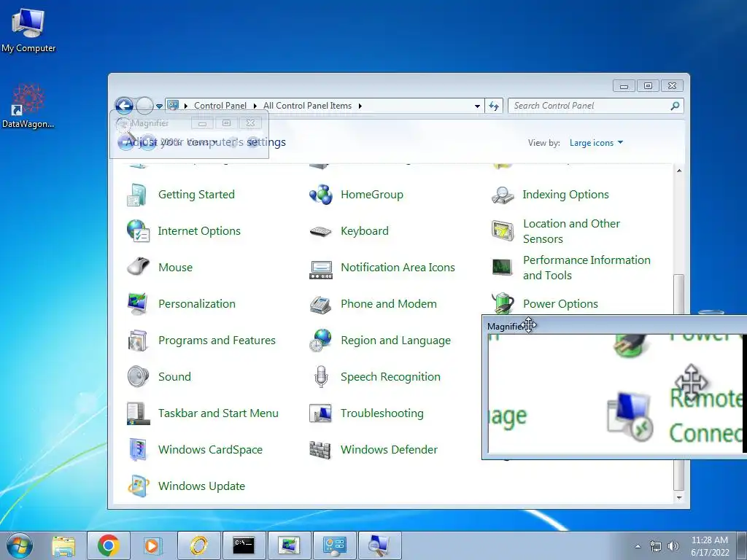Viewport: 747px width, 560px height.
Task: Select the DataWagon desktop shortcut
Action: [x=28, y=106]
